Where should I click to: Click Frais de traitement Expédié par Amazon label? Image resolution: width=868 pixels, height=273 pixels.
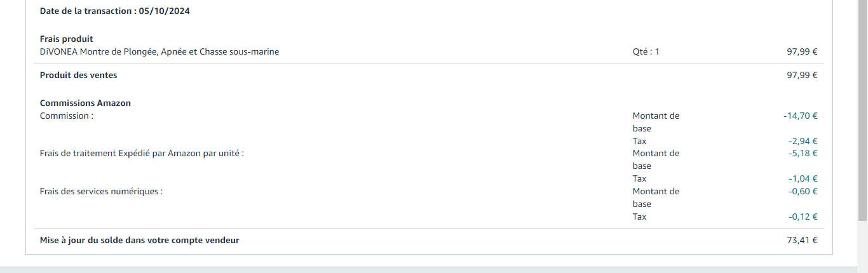pos(142,154)
